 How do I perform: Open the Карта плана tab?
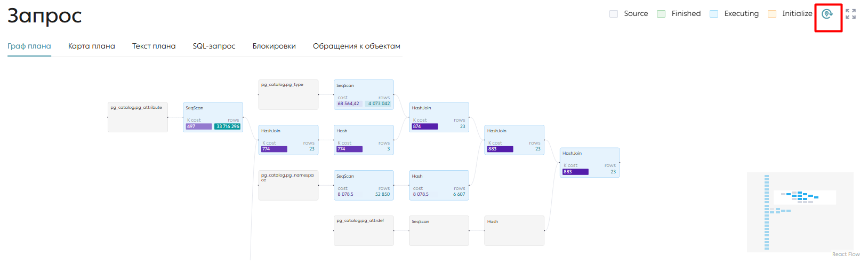92,46
